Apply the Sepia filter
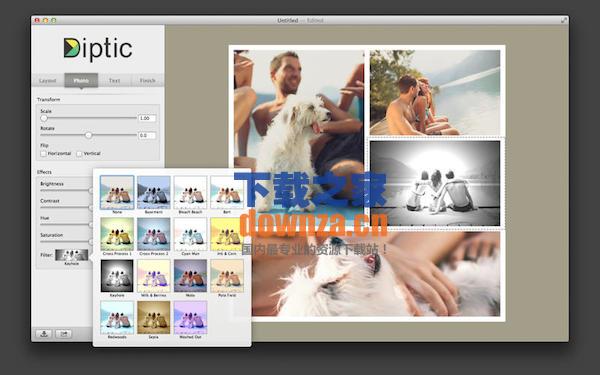Image resolution: width=600 pixels, height=375 pixels. [x=154, y=318]
